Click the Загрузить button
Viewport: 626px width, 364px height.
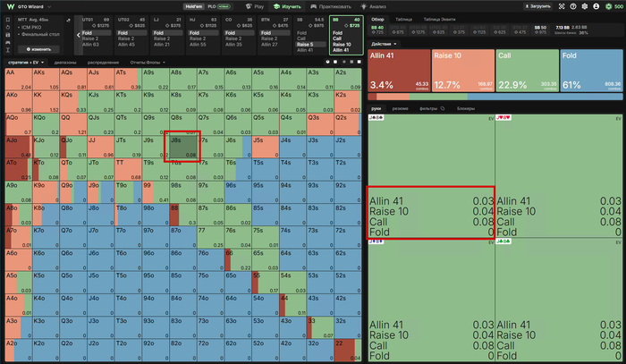pos(537,6)
